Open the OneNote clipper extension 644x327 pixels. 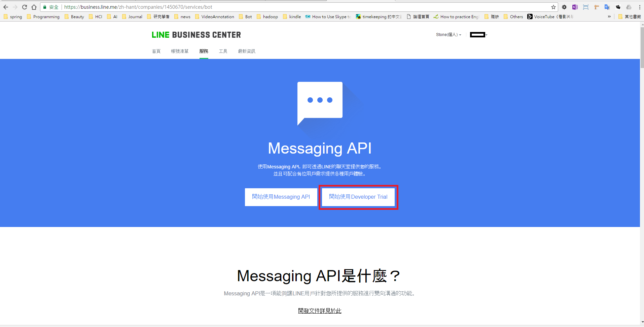575,7
